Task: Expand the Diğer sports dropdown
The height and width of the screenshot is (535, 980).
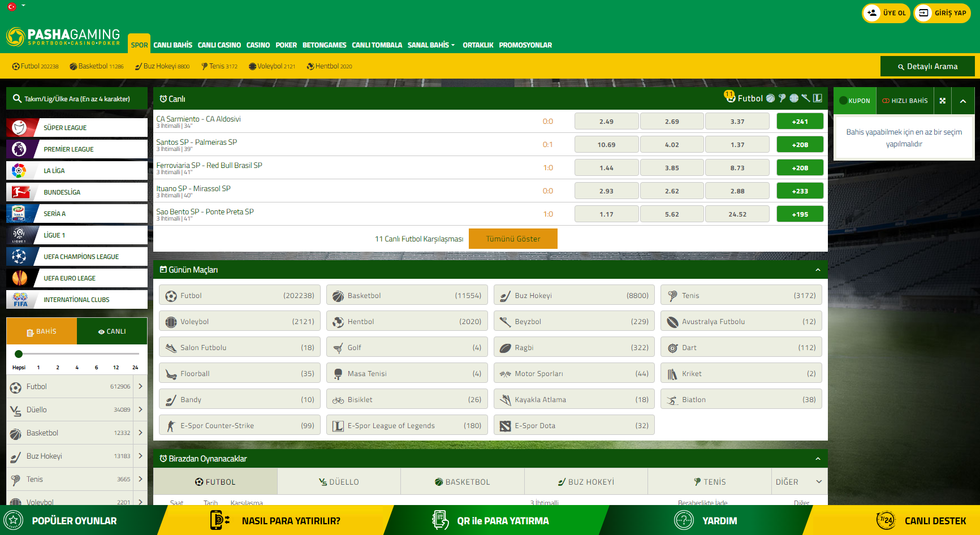Action: pyautogui.click(x=819, y=482)
